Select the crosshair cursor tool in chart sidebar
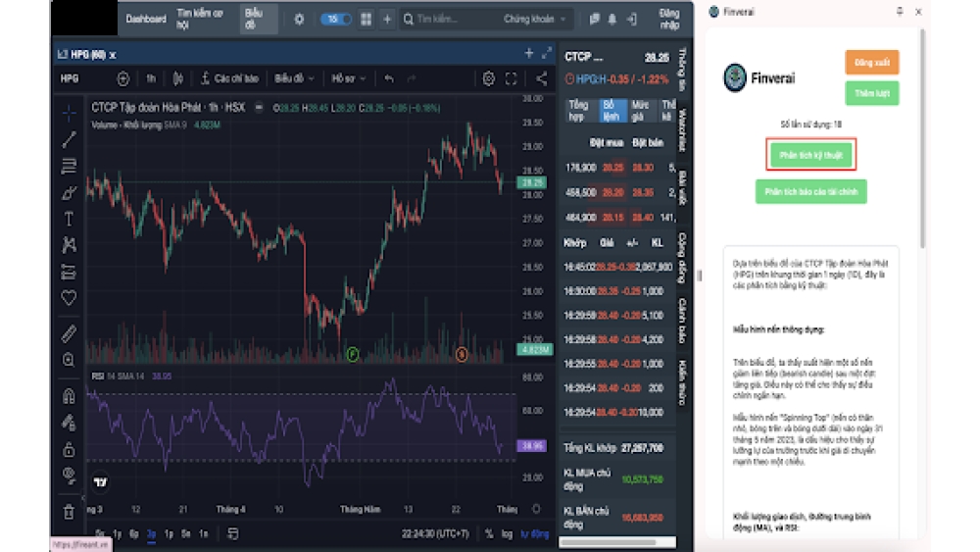980x552 pixels. (x=69, y=113)
